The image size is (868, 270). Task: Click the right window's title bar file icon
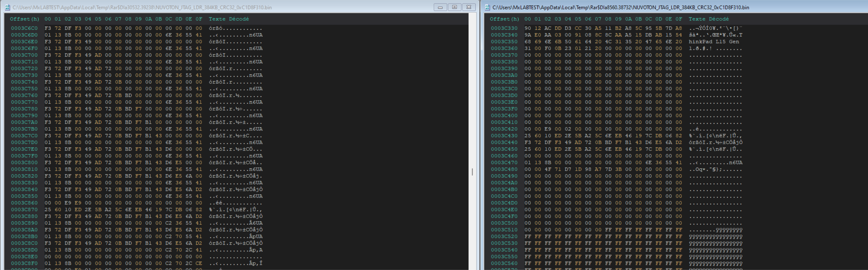(x=487, y=7)
